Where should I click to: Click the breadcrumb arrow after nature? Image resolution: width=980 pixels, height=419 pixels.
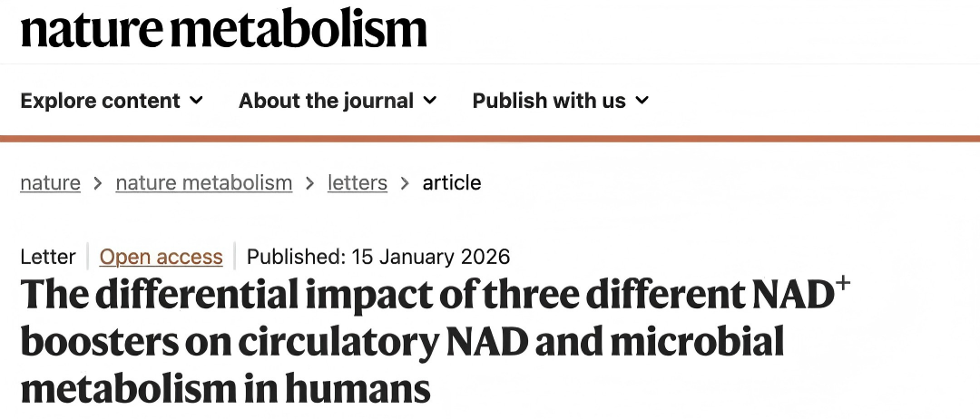pos(98,184)
